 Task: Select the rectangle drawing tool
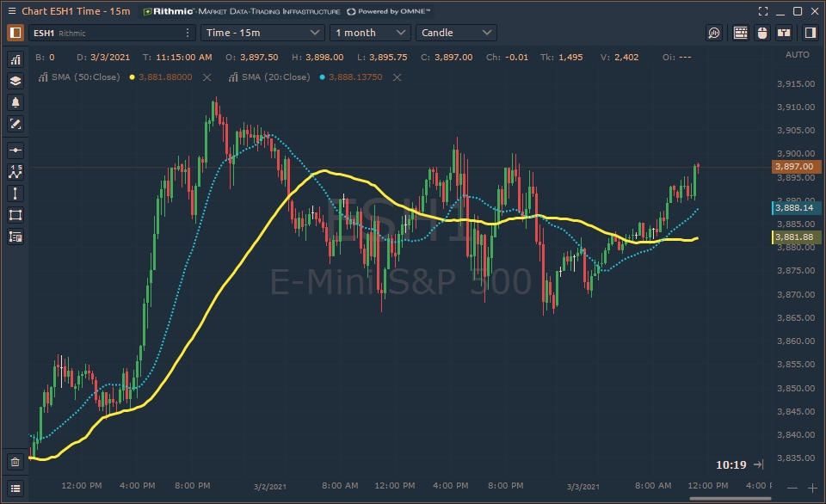click(15, 215)
